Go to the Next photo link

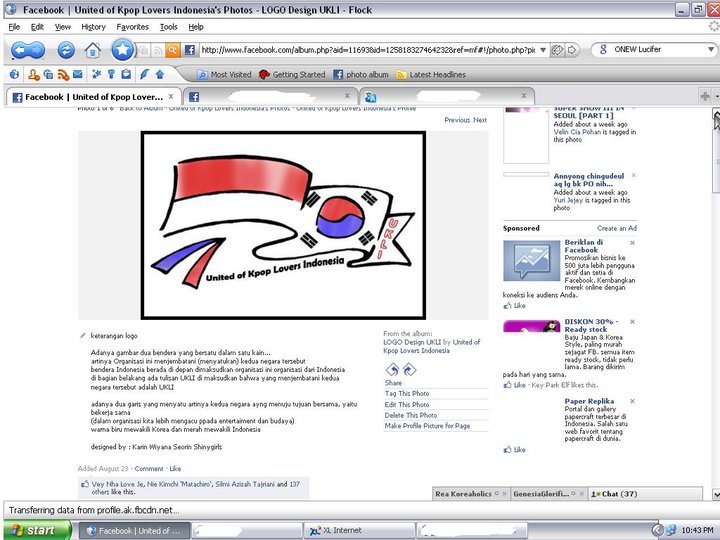tap(480, 120)
